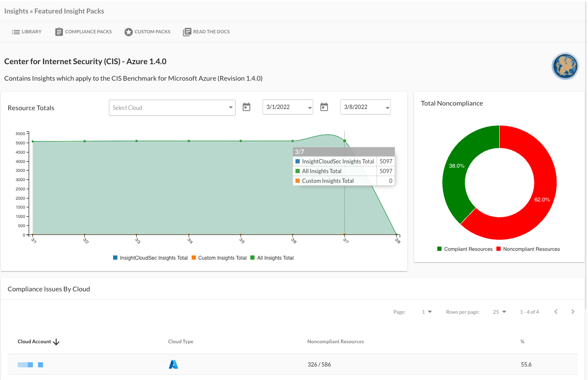This screenshot has width=588, height=380.
Task: Click the Insights breadcrumb link
Action: coord(16,11)
